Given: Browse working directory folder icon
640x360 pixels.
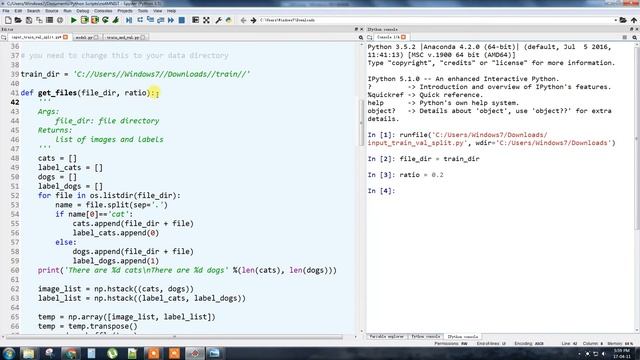Looking at the screenshot, I should 623,20.
